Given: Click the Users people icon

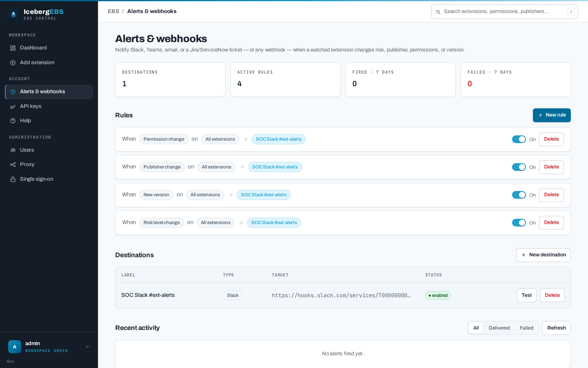Looking at the screenshot, I should (13, 150).
